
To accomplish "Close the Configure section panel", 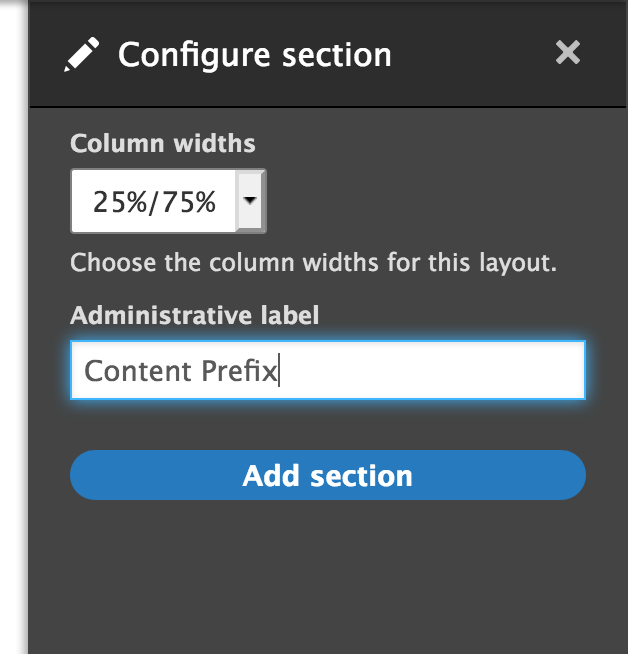I will pos(568,52).
